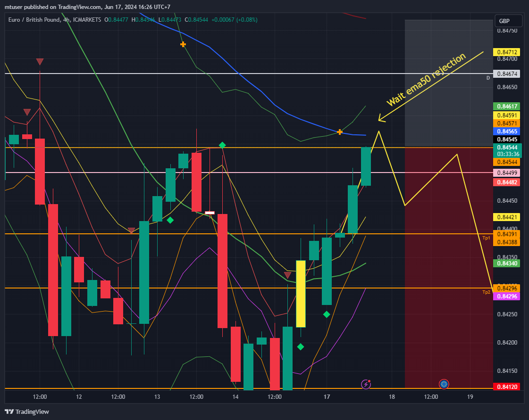The height and width of the screenshot is (420, 529).
Task: Click the small white rectangle marker on the chart
Action: 210,213
